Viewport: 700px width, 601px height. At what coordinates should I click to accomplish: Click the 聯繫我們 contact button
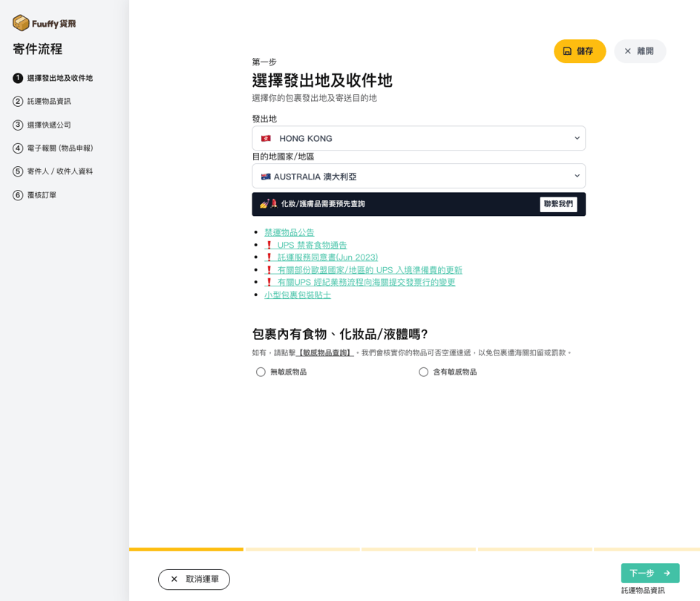tap(558, 204)
